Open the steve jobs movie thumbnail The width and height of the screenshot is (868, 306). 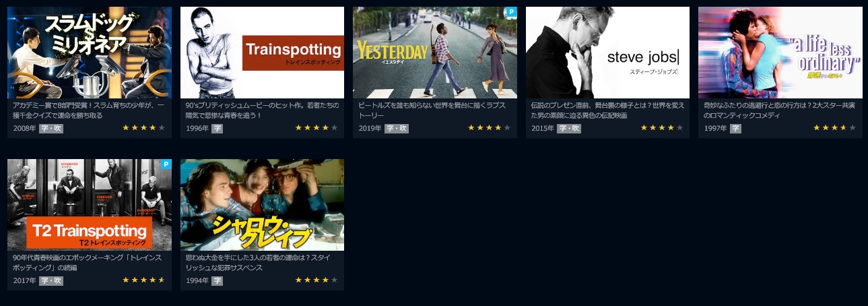[607, 53]
